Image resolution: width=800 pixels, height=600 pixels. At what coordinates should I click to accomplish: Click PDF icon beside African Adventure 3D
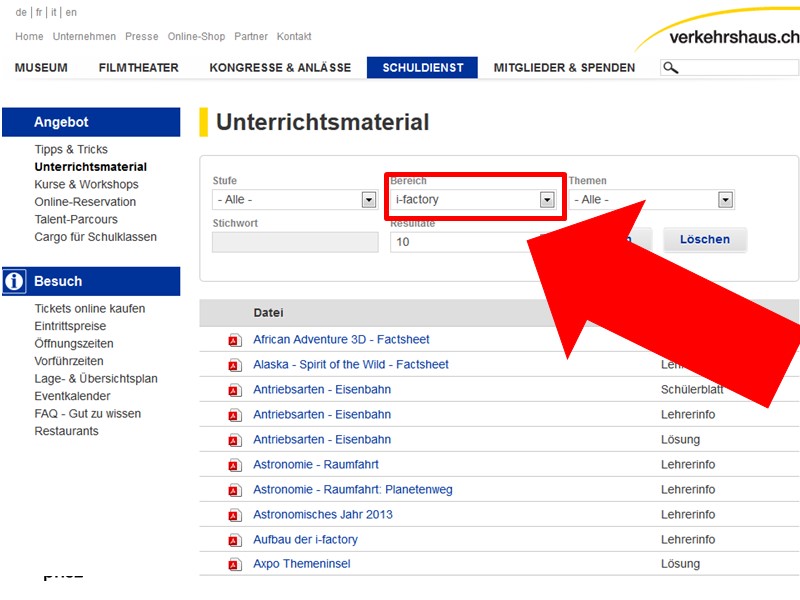234,340
